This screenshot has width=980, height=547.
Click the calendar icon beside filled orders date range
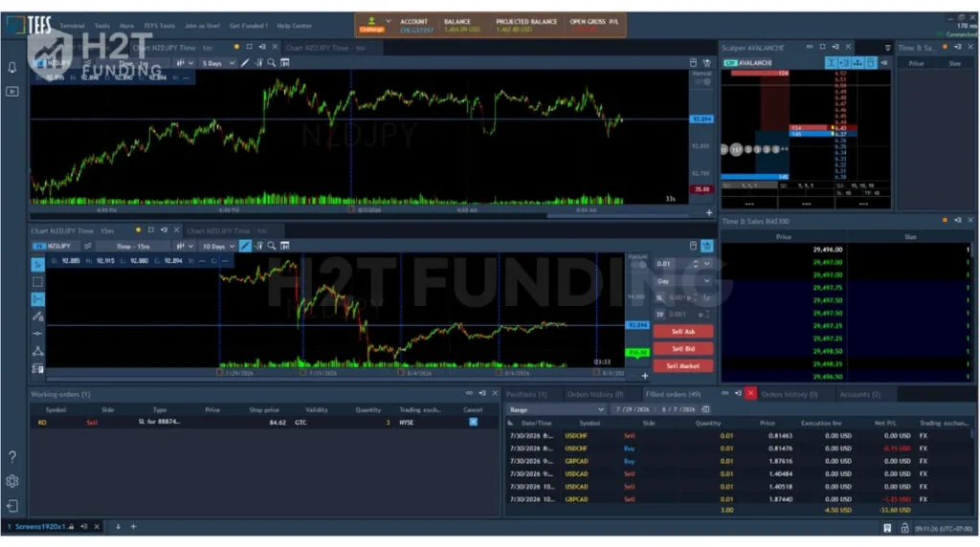705,409
